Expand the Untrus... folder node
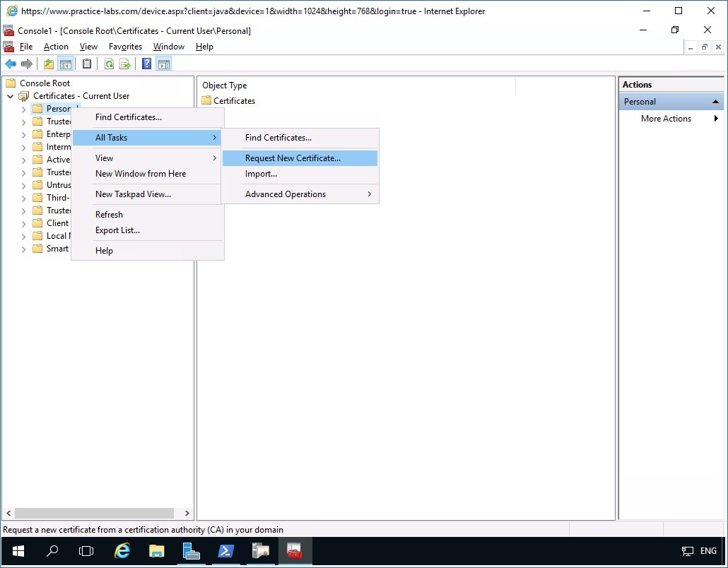 tap(24, 186)
